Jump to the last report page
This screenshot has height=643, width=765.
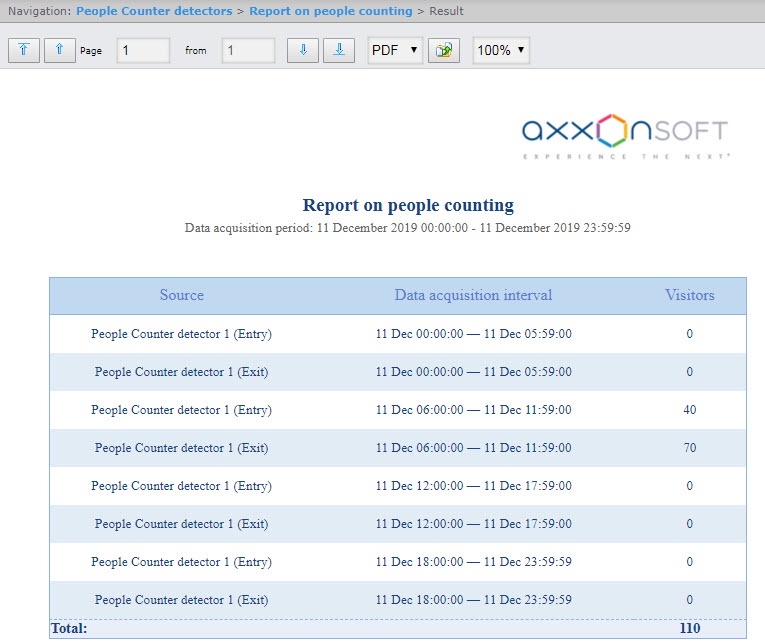(x=340, y=51)
